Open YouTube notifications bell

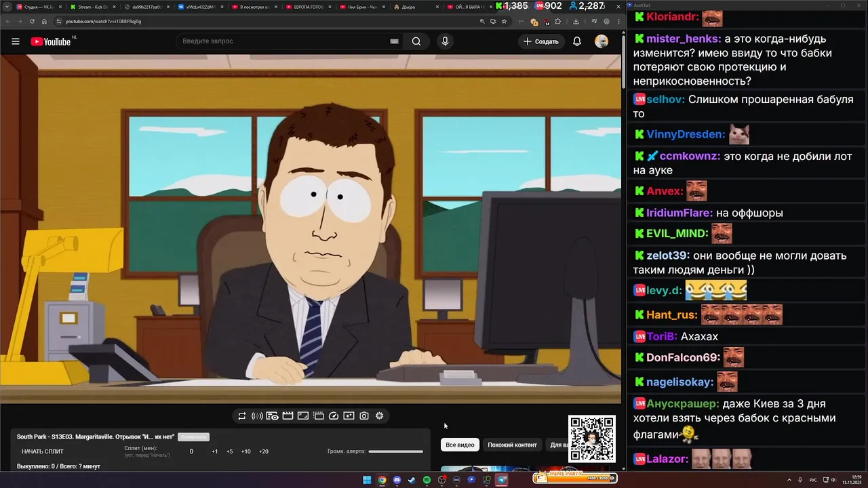coord(577,41)
